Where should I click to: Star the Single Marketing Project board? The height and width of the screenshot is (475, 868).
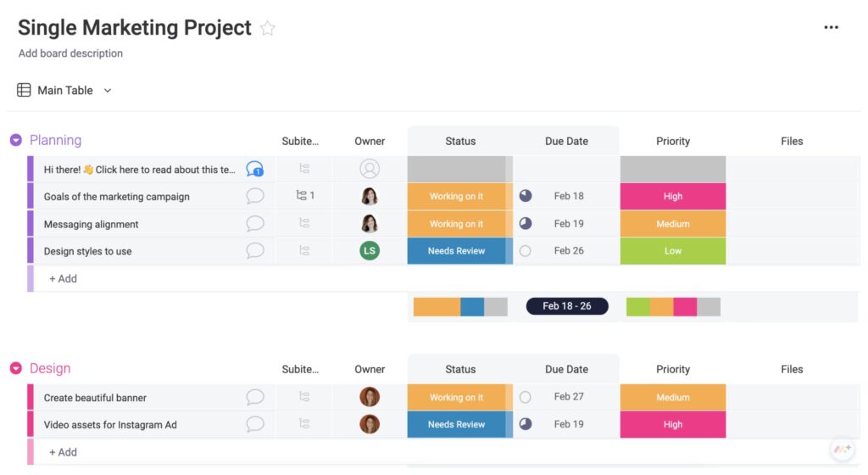pyautogui.click(x=267, y=28)
